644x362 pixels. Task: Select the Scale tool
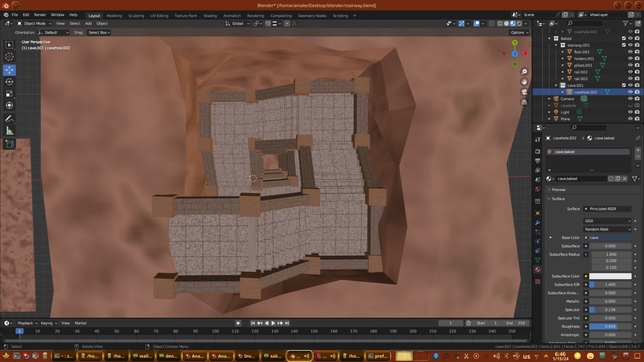(x=9, y=94)
